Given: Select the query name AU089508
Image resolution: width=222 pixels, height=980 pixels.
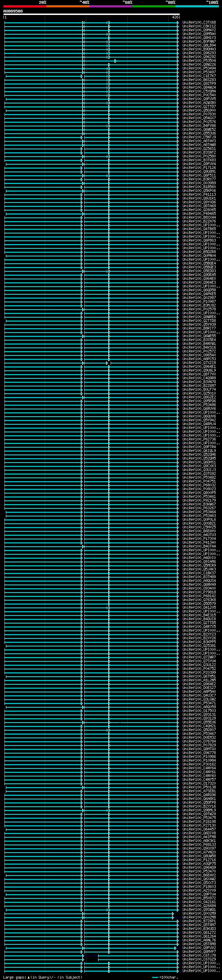Looking at the screenshot, I should [x=13, y=11].
